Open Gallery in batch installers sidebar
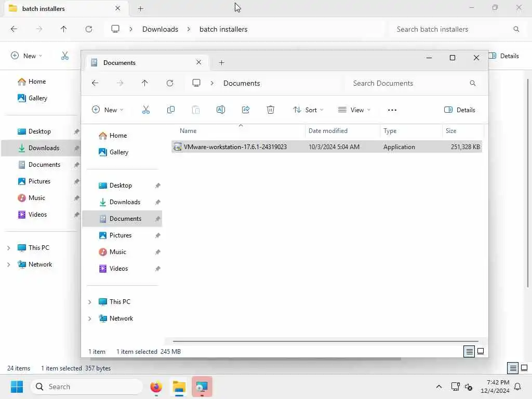 37,98
